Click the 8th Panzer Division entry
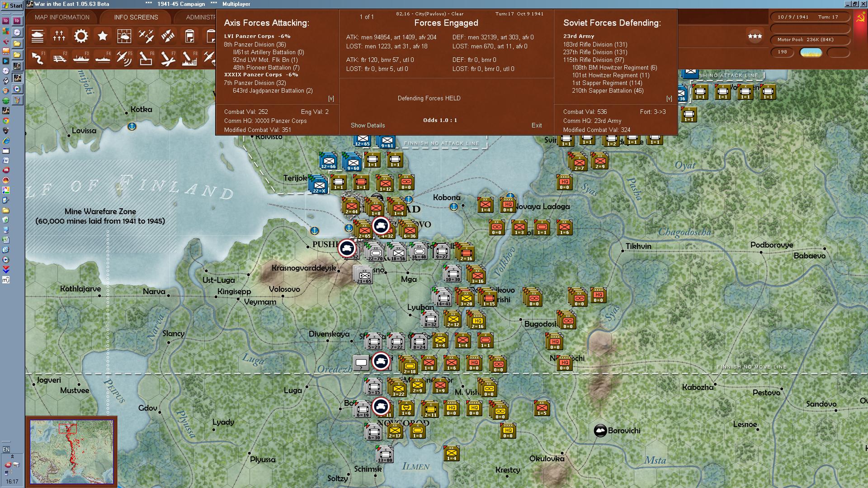Viewport: 868px width, 488px height. click(x=255, y=44)
